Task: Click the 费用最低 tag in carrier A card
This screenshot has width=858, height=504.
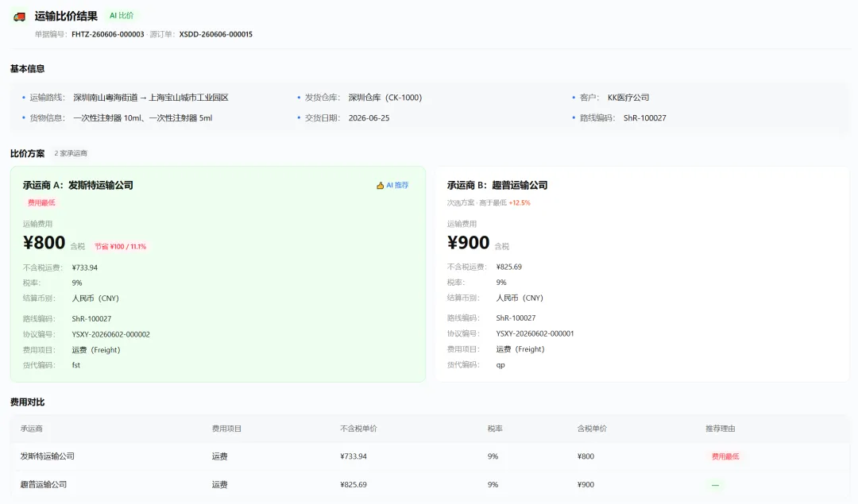Action: click(41, 203)
